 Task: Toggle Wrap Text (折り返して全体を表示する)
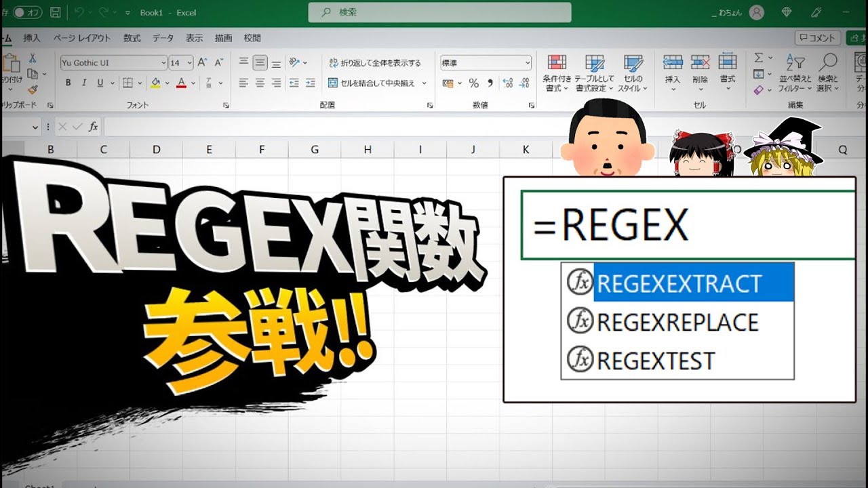click(374, 62)
